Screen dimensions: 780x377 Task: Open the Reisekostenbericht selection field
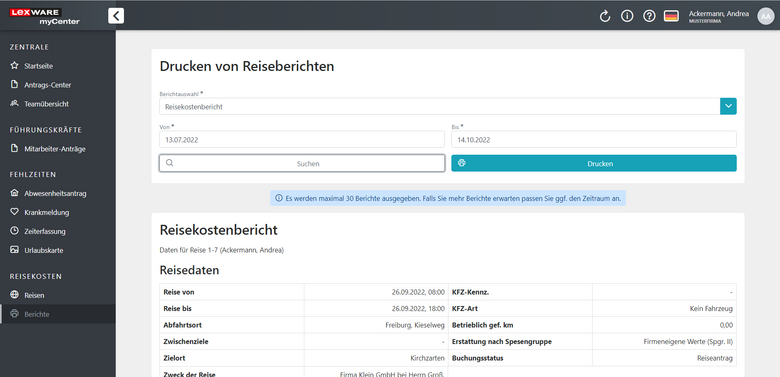[440, 106]
